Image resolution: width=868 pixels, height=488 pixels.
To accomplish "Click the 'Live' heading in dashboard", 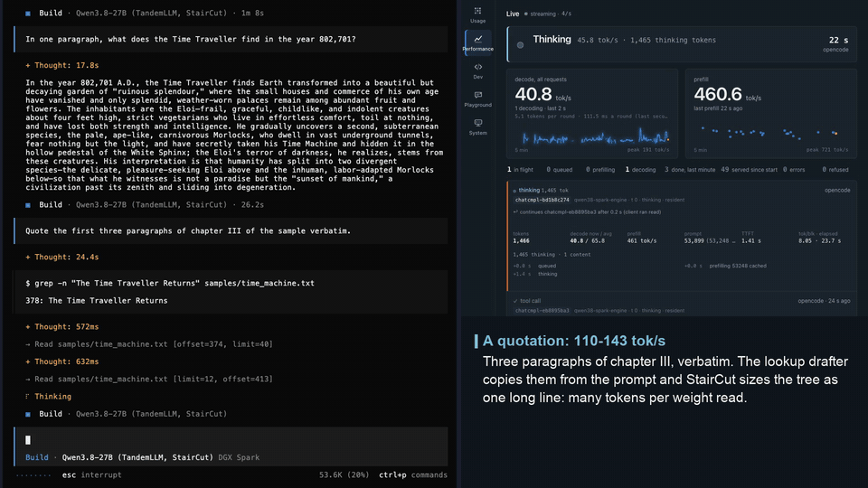I will (513, 14).
